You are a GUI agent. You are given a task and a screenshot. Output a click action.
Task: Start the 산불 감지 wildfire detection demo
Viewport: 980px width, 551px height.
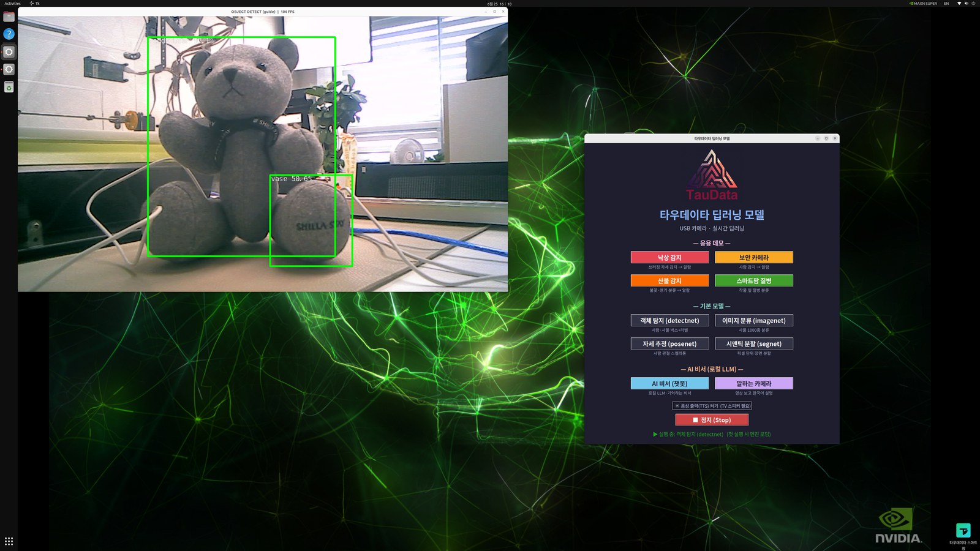coord(669,280)
